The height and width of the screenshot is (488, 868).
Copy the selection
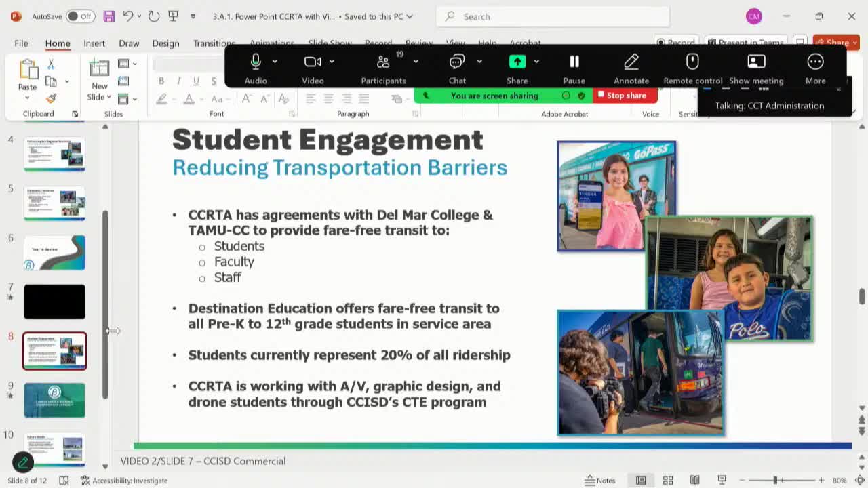pyautogui.click(x=51, y=81)
